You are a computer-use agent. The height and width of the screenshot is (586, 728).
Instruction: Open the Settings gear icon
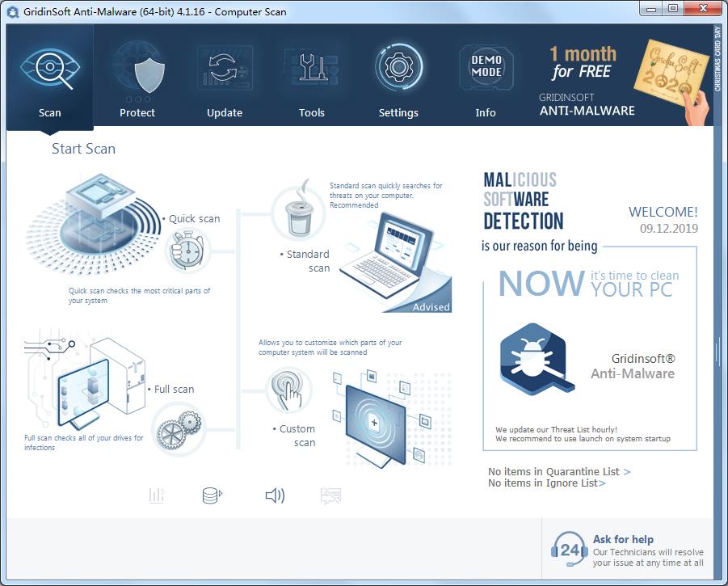tap(398, 67)
